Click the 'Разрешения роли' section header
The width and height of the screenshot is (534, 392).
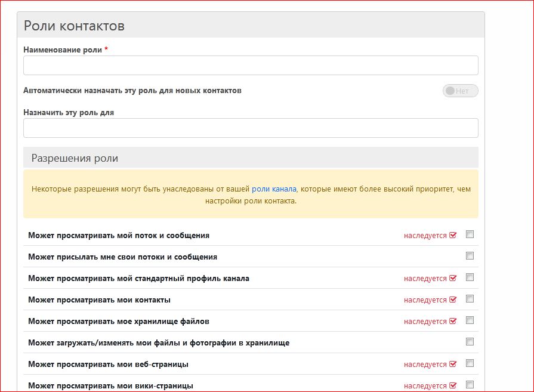pos(75,158)
